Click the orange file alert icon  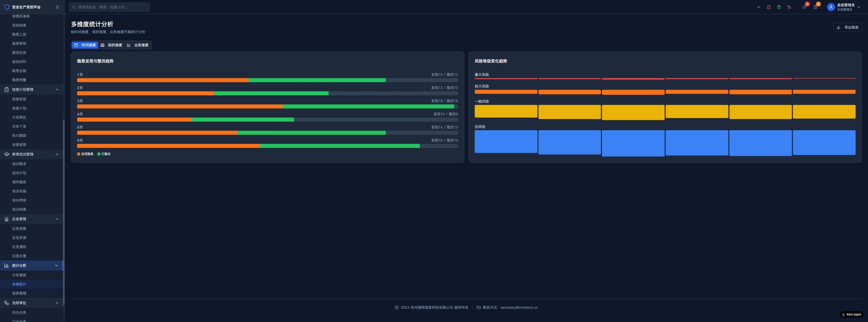[x=768, y=7]
